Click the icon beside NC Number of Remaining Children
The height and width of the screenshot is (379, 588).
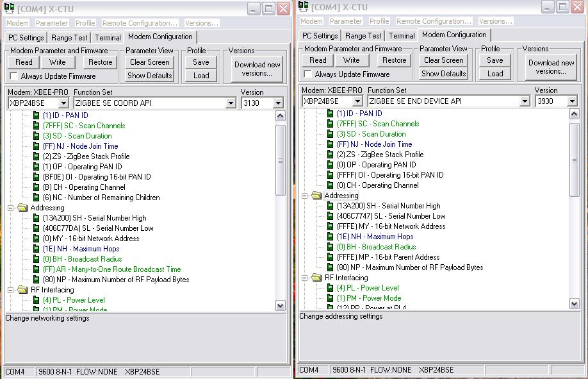(37, 198)
